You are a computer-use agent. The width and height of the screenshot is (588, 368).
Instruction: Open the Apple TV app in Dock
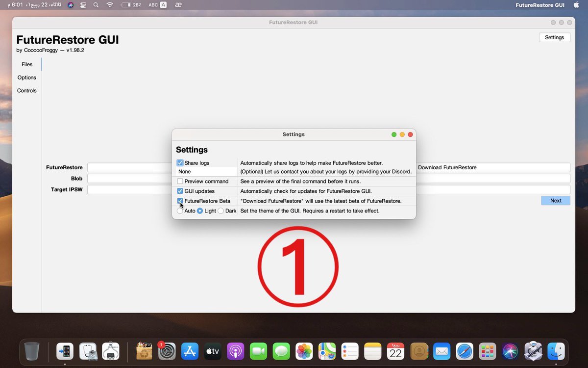point(213,351)
